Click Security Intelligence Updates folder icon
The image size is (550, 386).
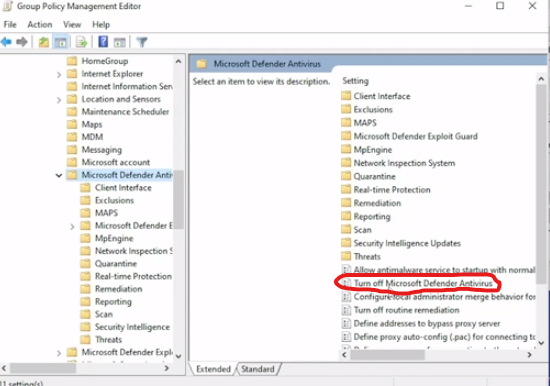(x=346, y=243)
